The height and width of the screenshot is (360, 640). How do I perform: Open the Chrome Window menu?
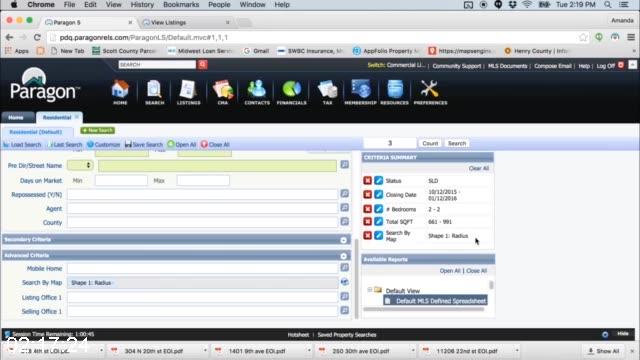click(x=252, y=5)
